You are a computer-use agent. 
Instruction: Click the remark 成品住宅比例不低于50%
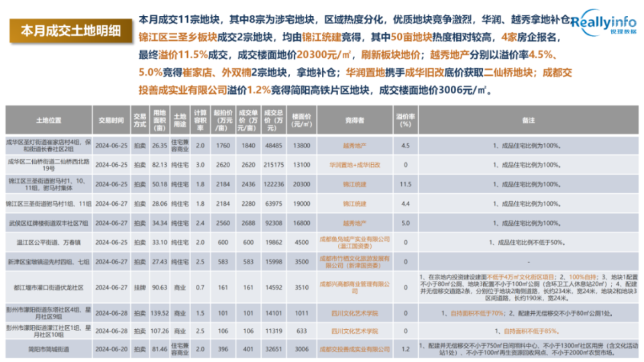point(528,243)
